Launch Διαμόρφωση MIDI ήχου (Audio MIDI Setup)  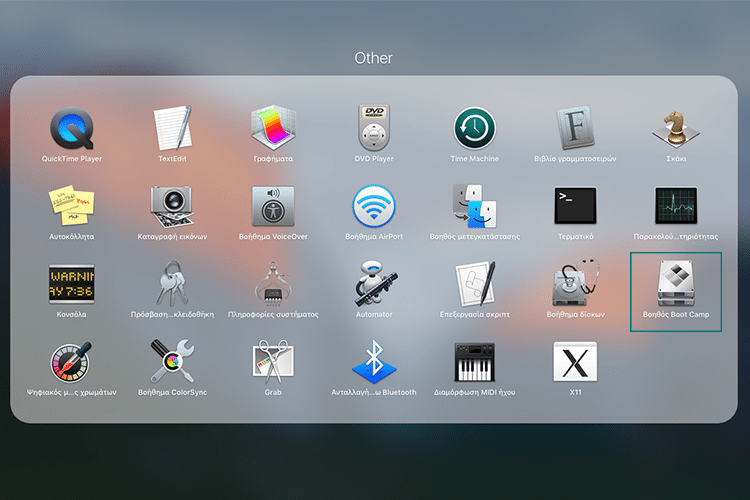[474, 362]
